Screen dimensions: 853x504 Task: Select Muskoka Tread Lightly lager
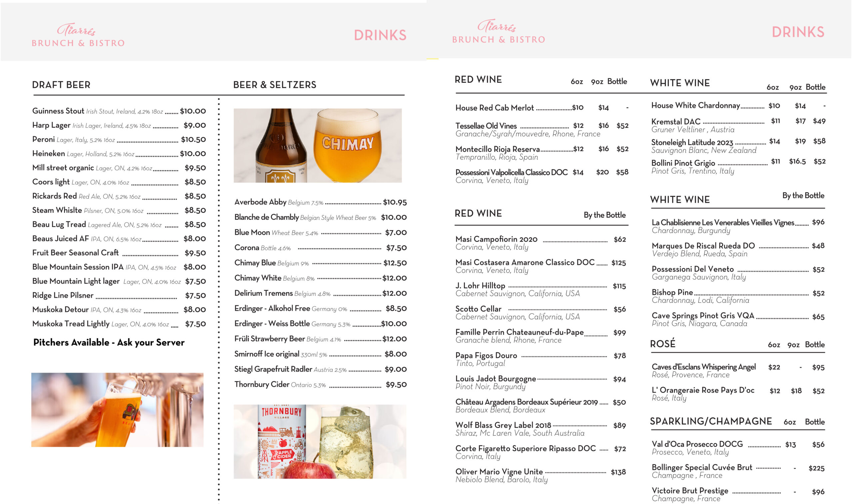[119, 324]
